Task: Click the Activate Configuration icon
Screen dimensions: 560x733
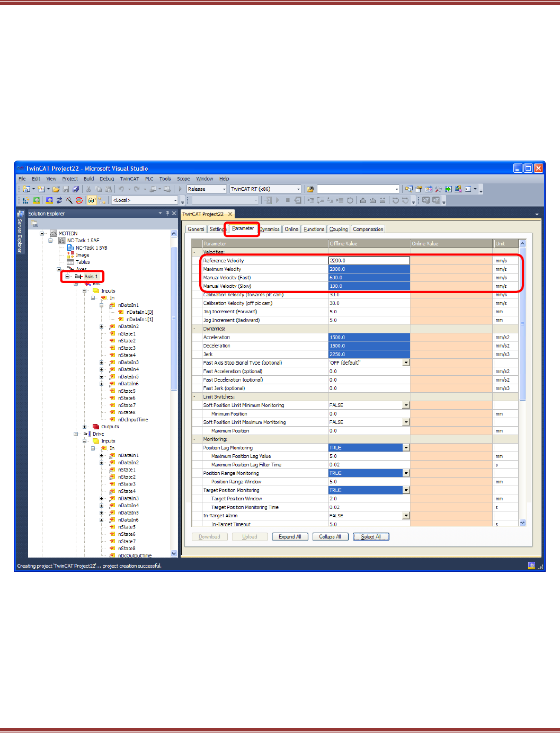Action: click(x=25, y=200)
